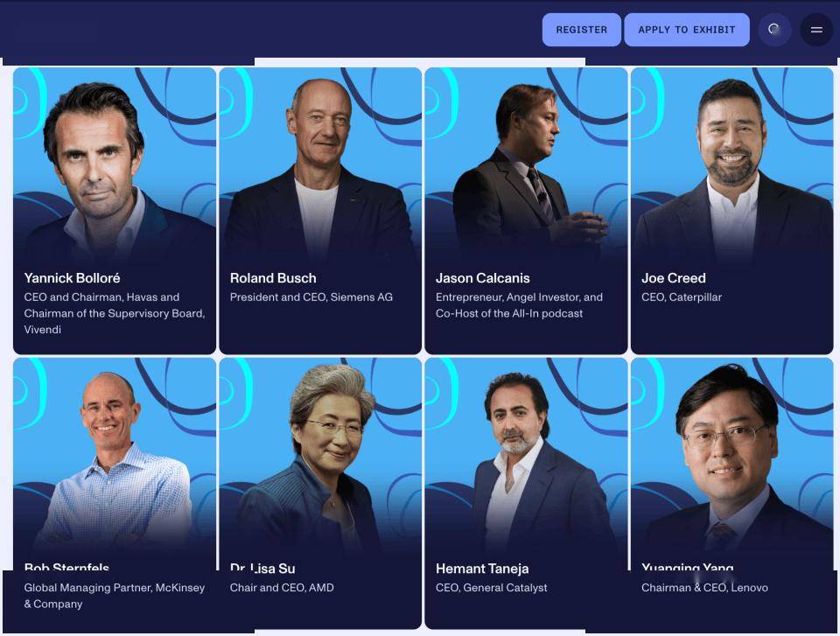Screen dimensions: 840x636
Task: Open Yuanqing Yang's portrait image
Action: click(x=731, y=456)
